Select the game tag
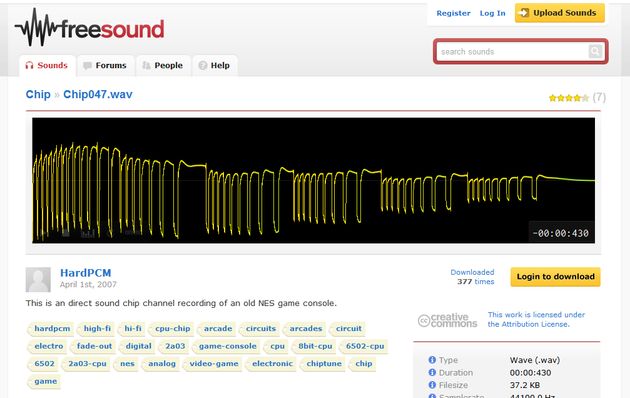This screenshot has width=630, height=398. [x=45, y=382]
